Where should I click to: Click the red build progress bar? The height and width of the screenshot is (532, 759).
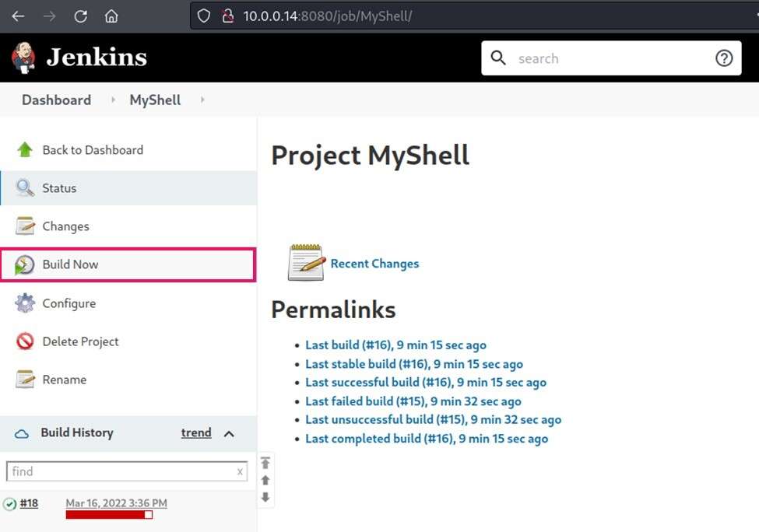pyautogui.click(x=110, y=515)
